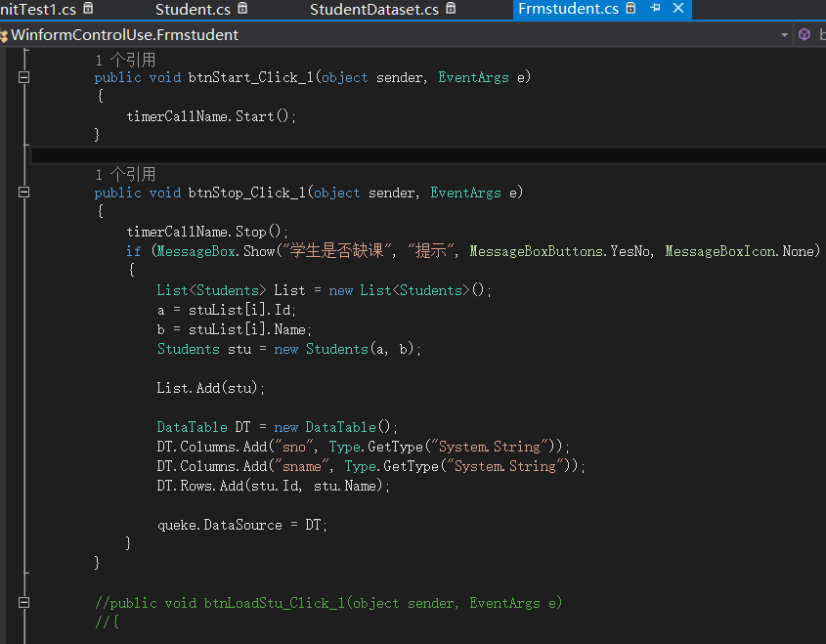
Task: Click lock icon on StudentDataset.cs tab
Action: 451,9
